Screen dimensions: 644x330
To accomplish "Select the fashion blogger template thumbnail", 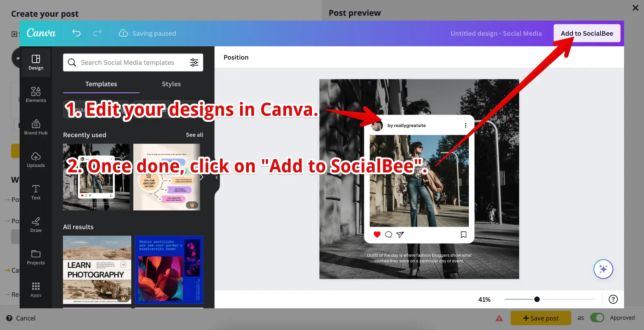I will click(x=96, y=177).
